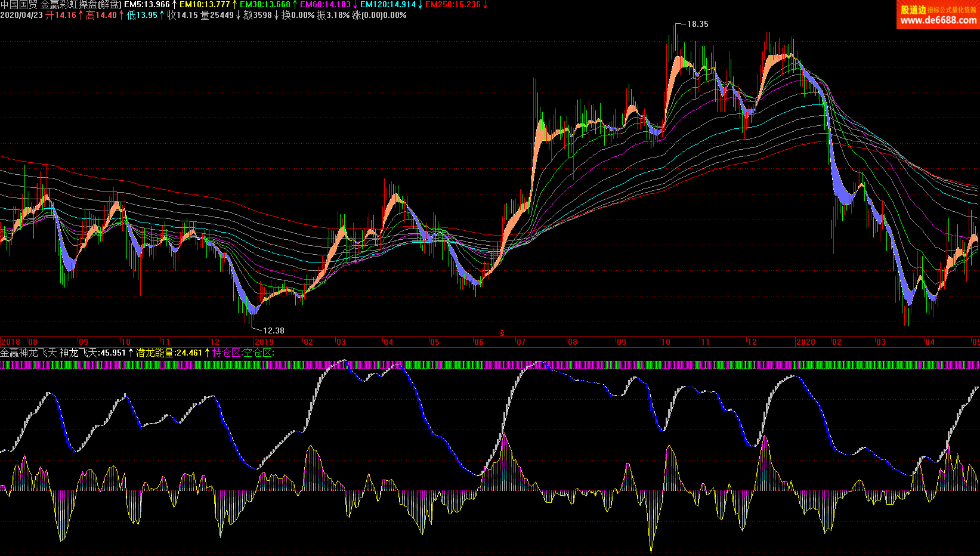This screenshot has width=980, height=556.
Task: Click the 2020/04/23 date readout
Action: point(21,16)
